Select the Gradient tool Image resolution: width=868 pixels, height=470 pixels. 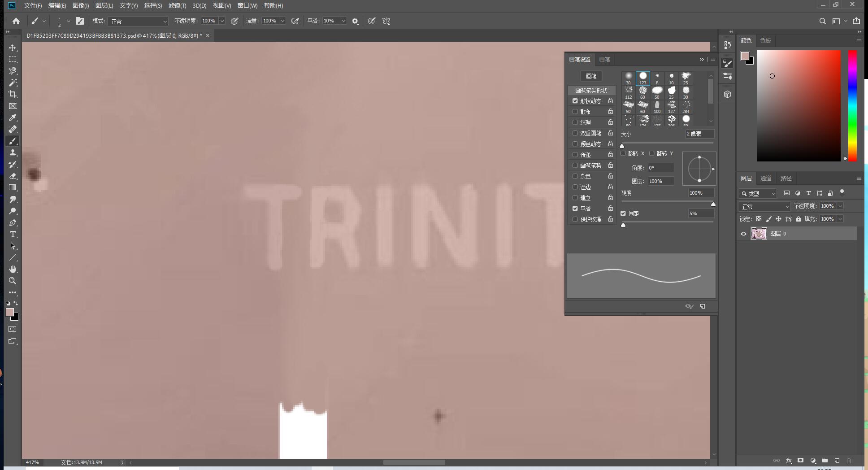click(x=13, y=187)
